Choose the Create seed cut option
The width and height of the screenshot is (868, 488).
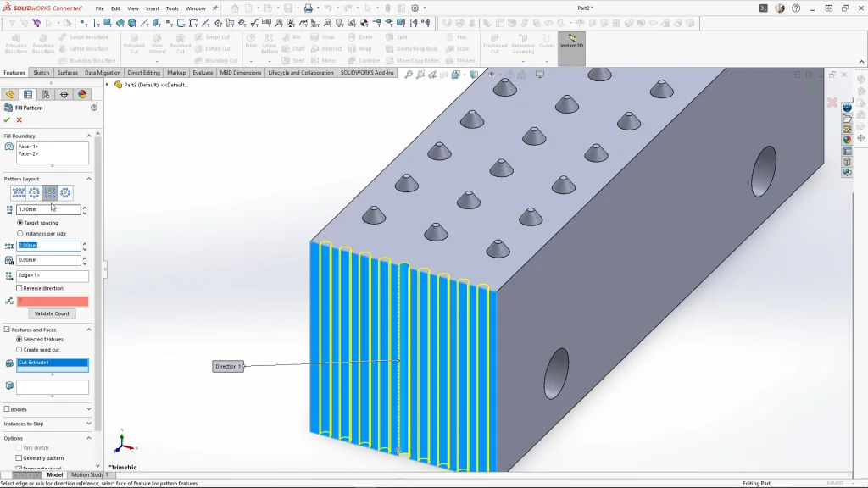pyautogui.click(x=19, y=349)
